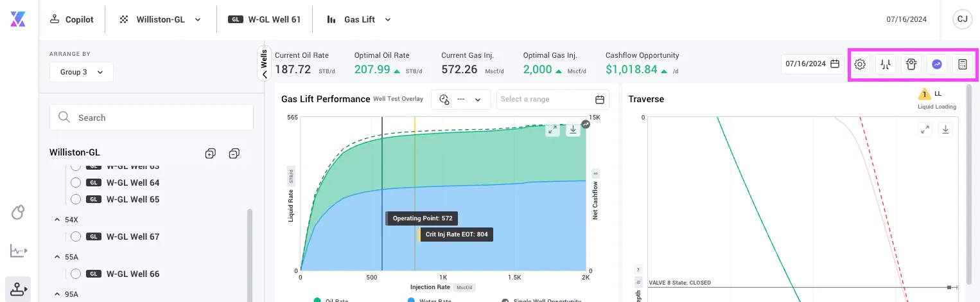
Task: Open the drop-shaped sidebar navigation icon
Action: [x=18, y=212]
